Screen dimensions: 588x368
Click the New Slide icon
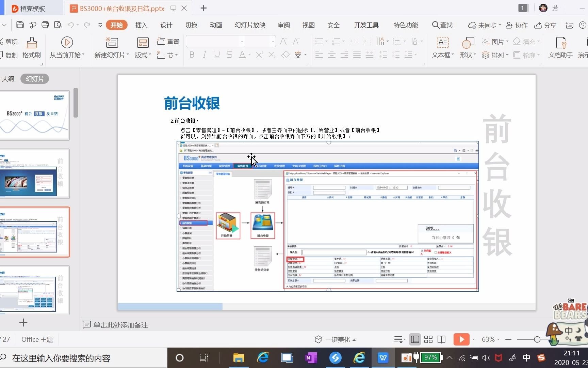(112, 43)
